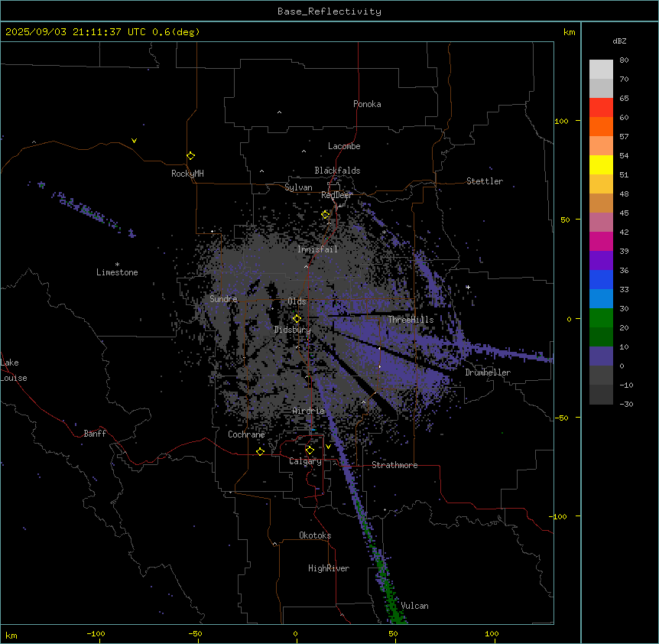Click the Base_Reflectivity title

point(329,11)
